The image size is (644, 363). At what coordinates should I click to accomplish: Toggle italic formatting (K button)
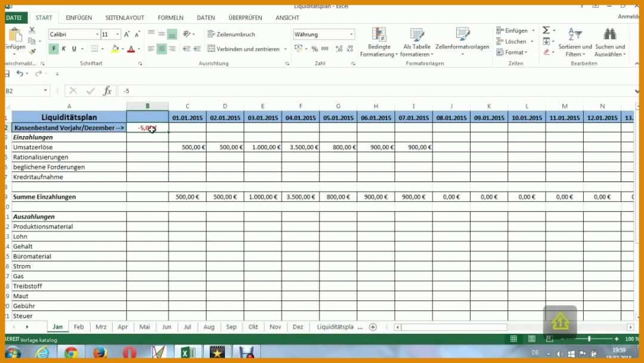click(x=64, y=49)
